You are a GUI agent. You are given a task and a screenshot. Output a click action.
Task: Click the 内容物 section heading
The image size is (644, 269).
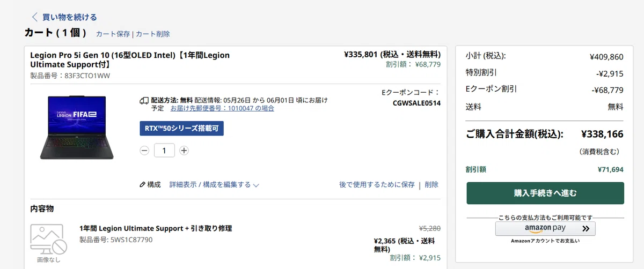[x=42, y=208]
